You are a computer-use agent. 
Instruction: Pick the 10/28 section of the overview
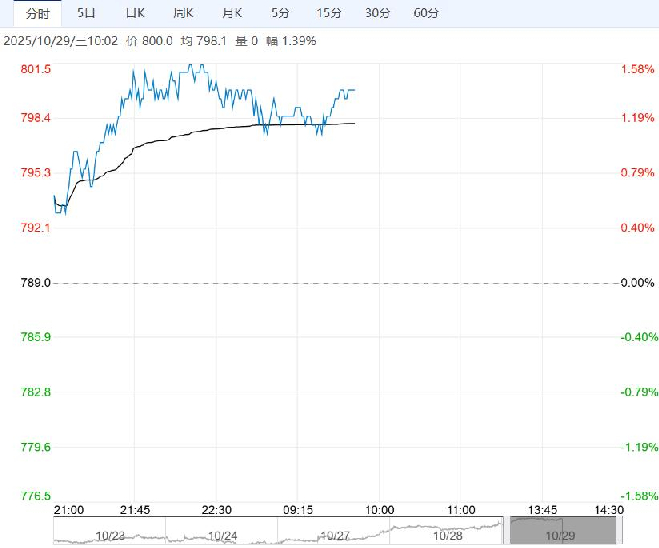point(446,533)
